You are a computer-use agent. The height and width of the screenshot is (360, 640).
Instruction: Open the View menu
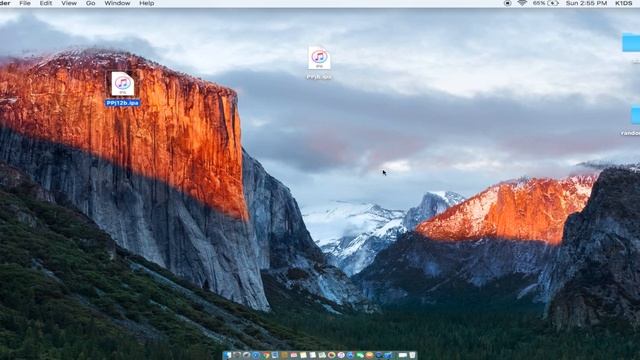coord(69,3)
